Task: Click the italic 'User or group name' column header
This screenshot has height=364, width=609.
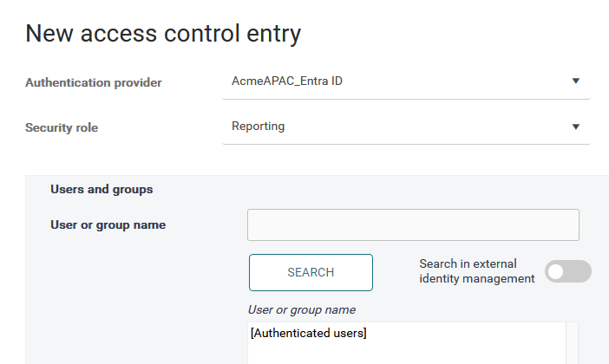Action: [301, 309]
